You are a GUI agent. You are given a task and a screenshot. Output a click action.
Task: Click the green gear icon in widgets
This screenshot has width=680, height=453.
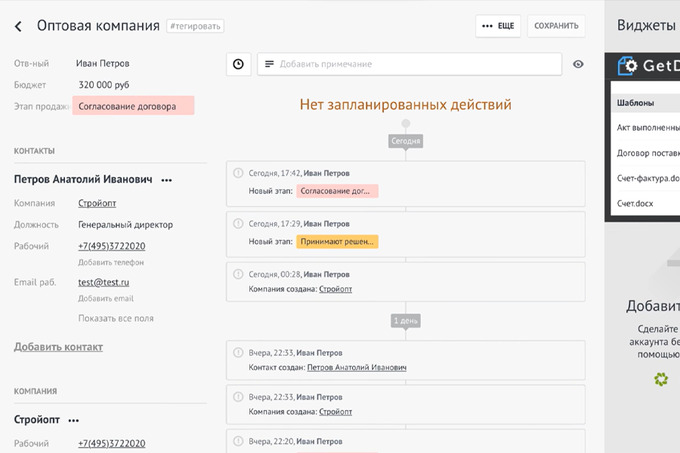click(x=660, y=379)
